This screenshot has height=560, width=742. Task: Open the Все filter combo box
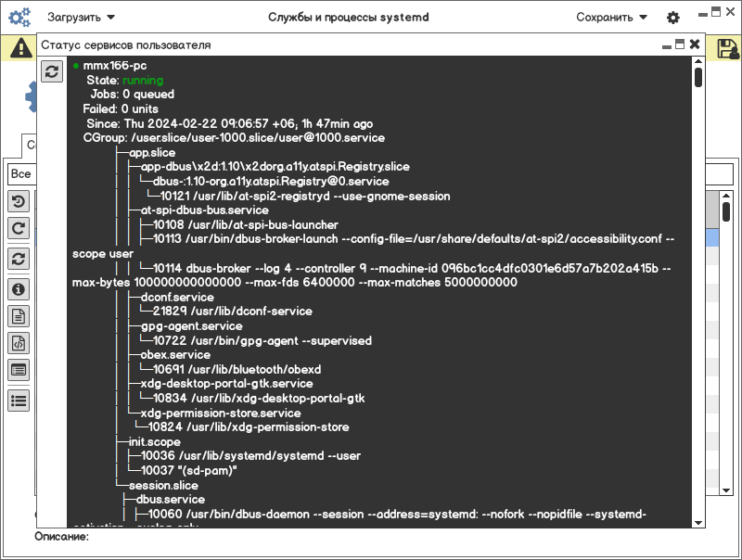pyautogui.click(x=21, y=174)
